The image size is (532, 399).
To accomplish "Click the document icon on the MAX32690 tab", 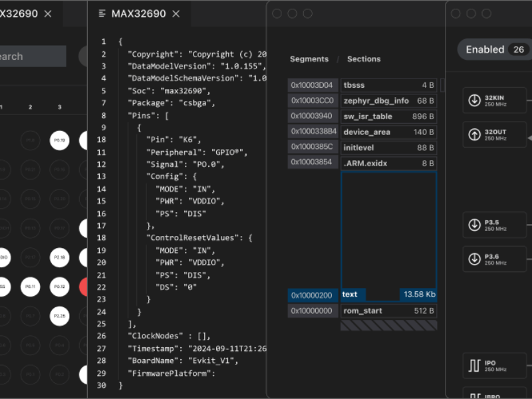I will pos(101,13).
